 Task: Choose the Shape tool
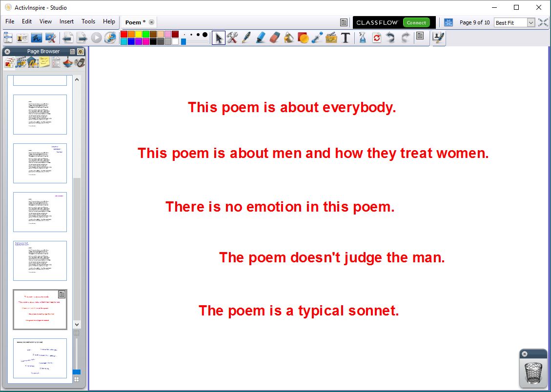point(303,38)
